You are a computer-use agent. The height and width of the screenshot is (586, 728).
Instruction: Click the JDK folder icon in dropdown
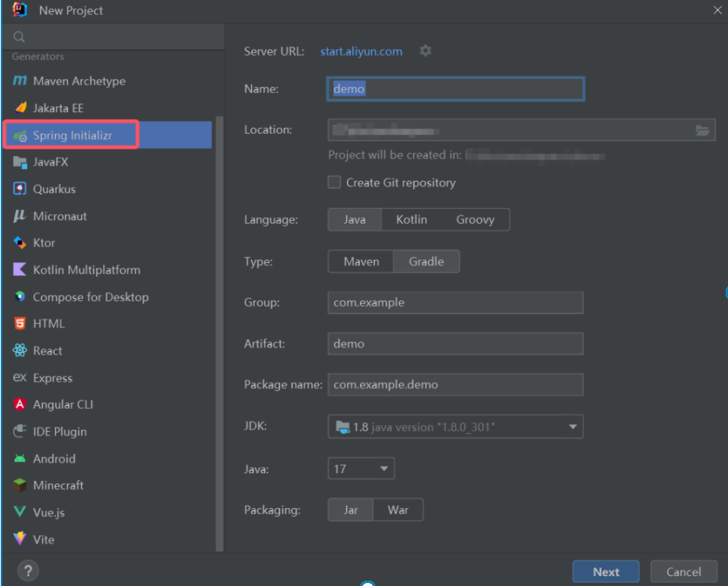pos(342,426)
